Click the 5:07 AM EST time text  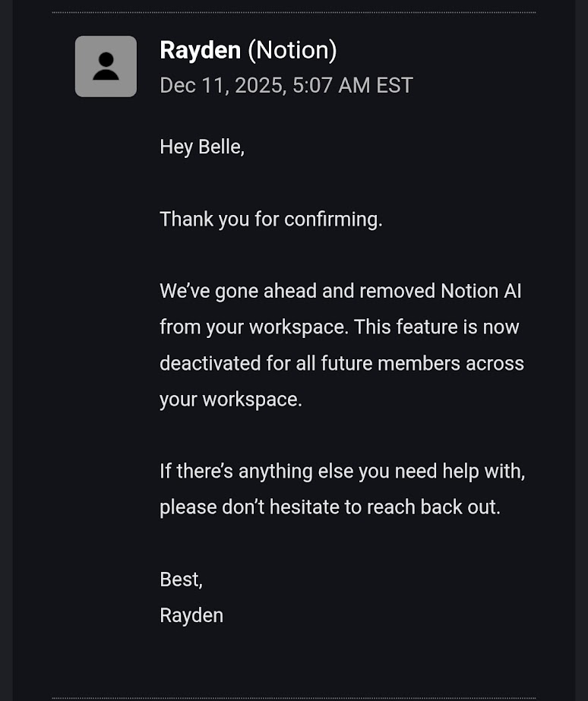tap(352, 85)
